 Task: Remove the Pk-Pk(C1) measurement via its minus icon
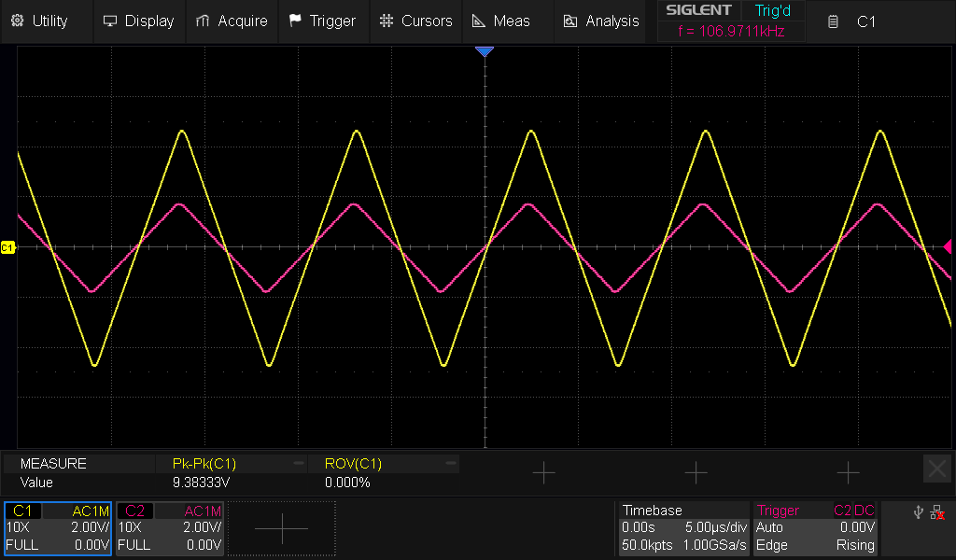click(x=298, y=463)
